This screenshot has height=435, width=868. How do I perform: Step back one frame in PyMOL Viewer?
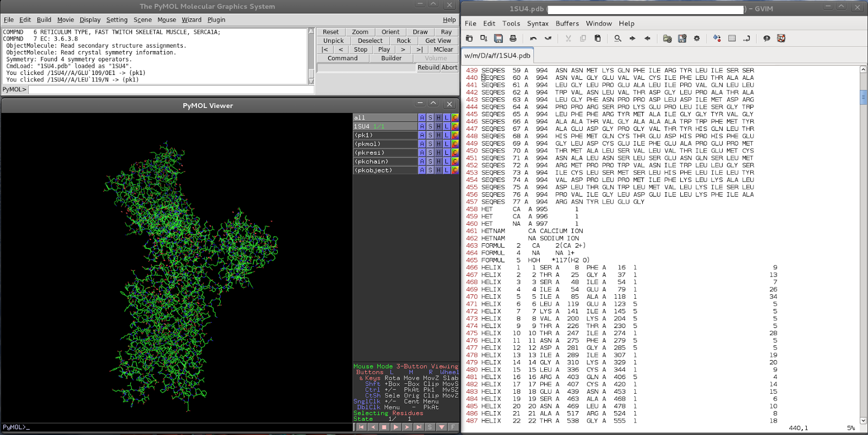tap(373, 427)
